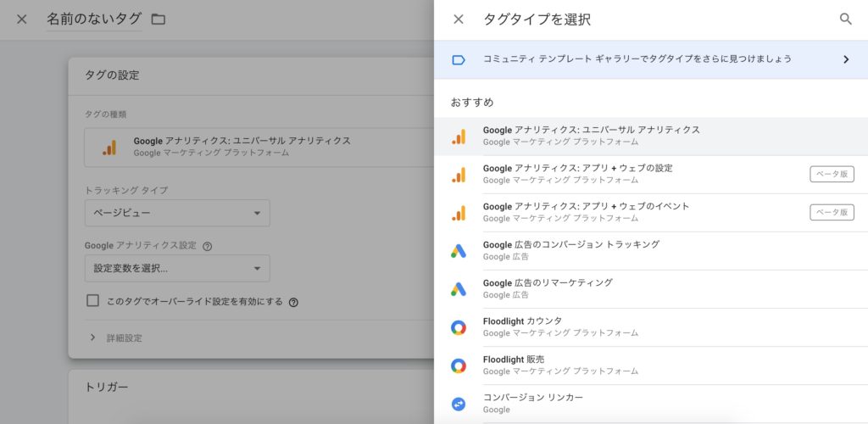This screenshot has width=868, height=424.
Task: Open the トラッキング タイプ ページビュー dropdown
Action: 177,213
